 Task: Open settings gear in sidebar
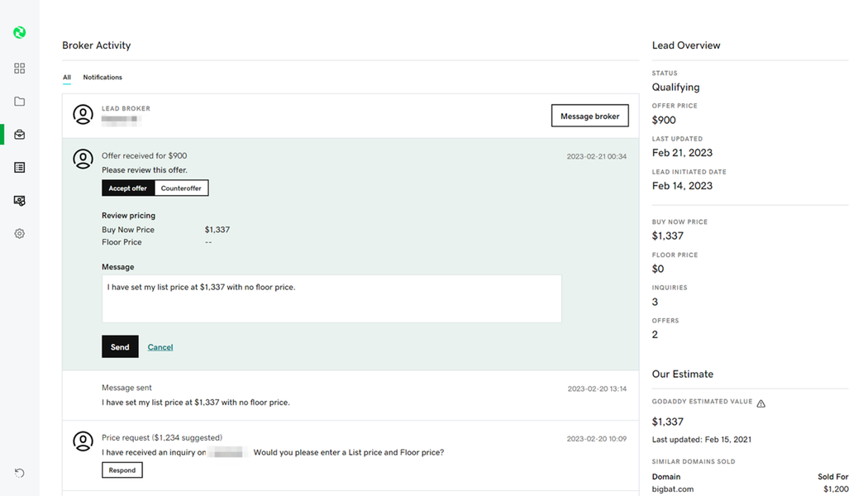coord(19,234)
